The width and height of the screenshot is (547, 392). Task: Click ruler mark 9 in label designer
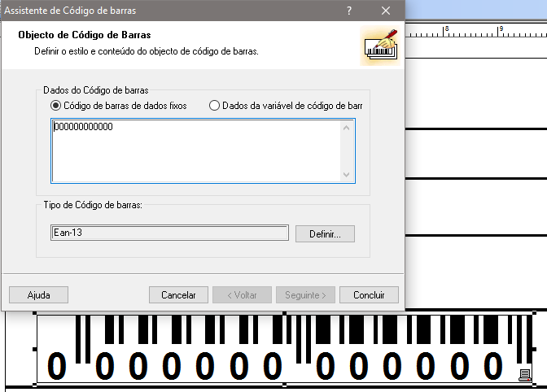pyautogui.click(x=501, y=28)
